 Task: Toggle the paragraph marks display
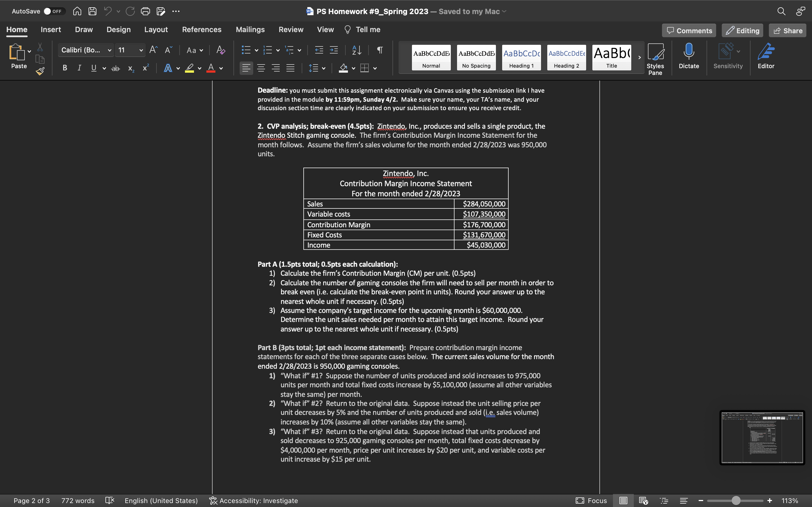click(x=379, y=50)
